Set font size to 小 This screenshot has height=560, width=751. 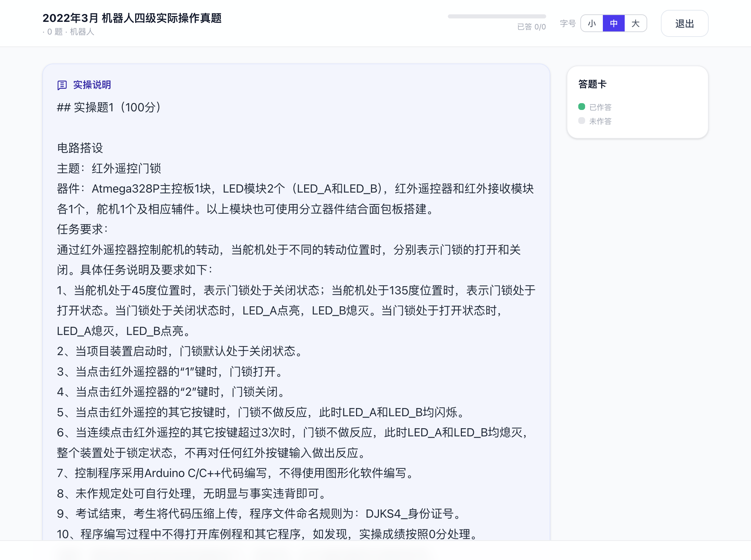[x=592, y=24]
